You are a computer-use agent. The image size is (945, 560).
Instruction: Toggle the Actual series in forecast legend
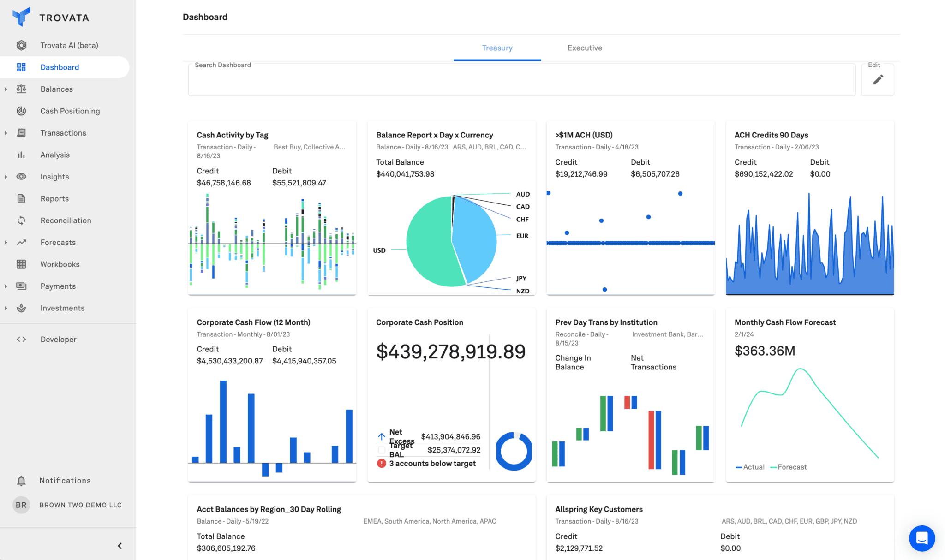750,467
